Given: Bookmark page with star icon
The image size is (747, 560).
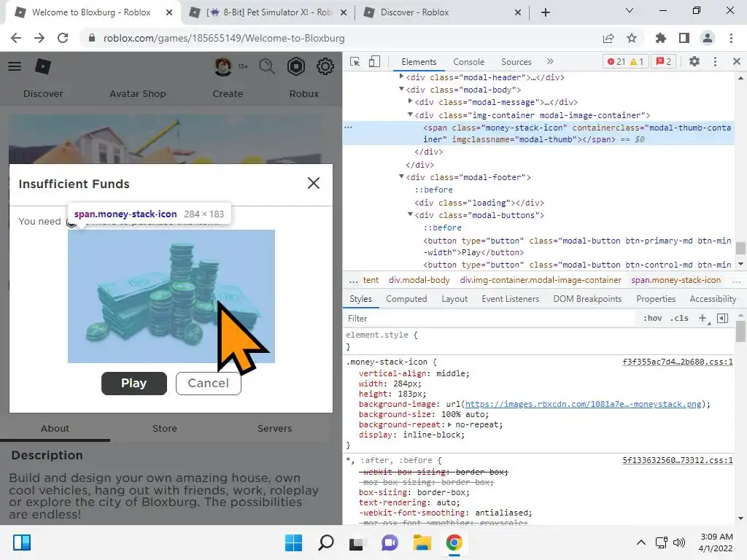Looking at the screenshot, I should (x=632, y=38).
